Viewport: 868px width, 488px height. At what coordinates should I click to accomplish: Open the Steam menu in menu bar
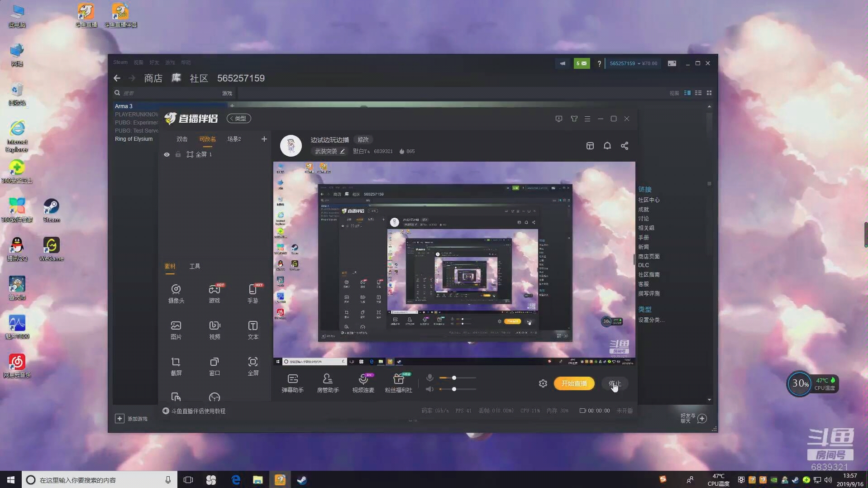(x=120, y=62)
